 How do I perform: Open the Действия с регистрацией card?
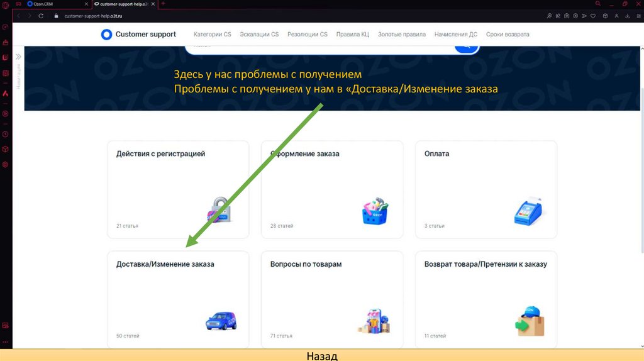[178, 190]
